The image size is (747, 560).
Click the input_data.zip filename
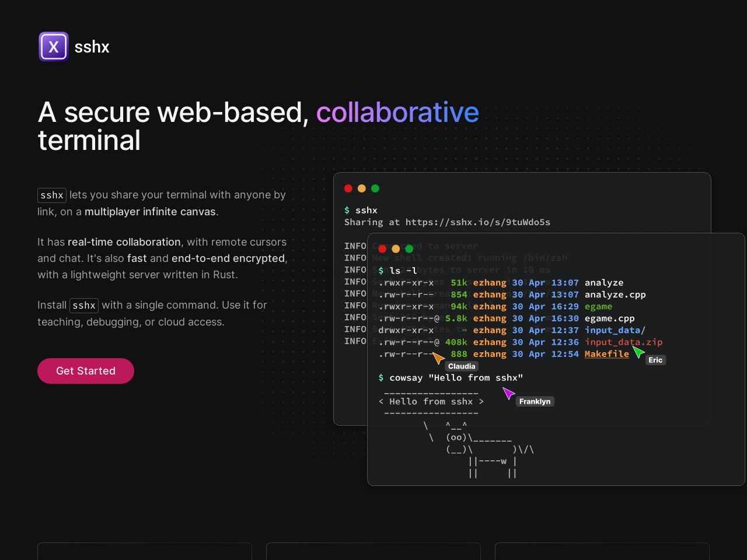623,342
